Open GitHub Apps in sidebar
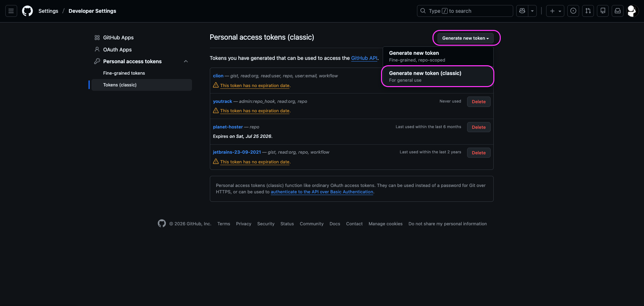The width and height of the screenshot is (644, 306). tap(118, 38)
